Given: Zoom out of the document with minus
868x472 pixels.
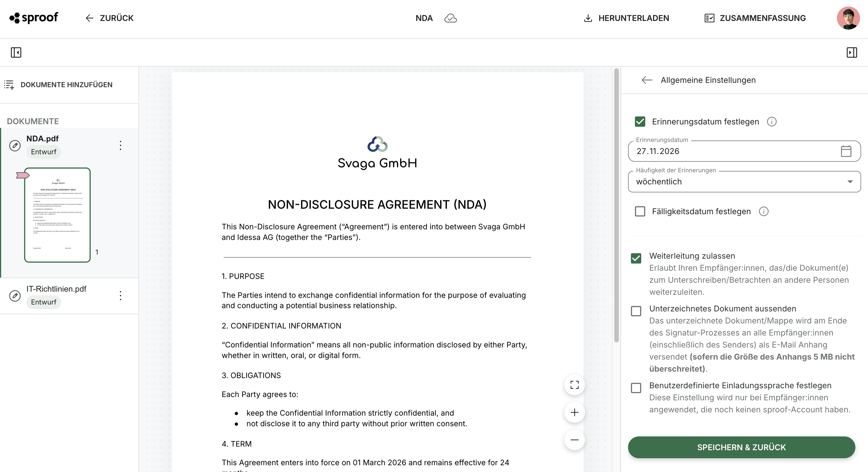Looking at the screenshot, I should pos(575,440).
